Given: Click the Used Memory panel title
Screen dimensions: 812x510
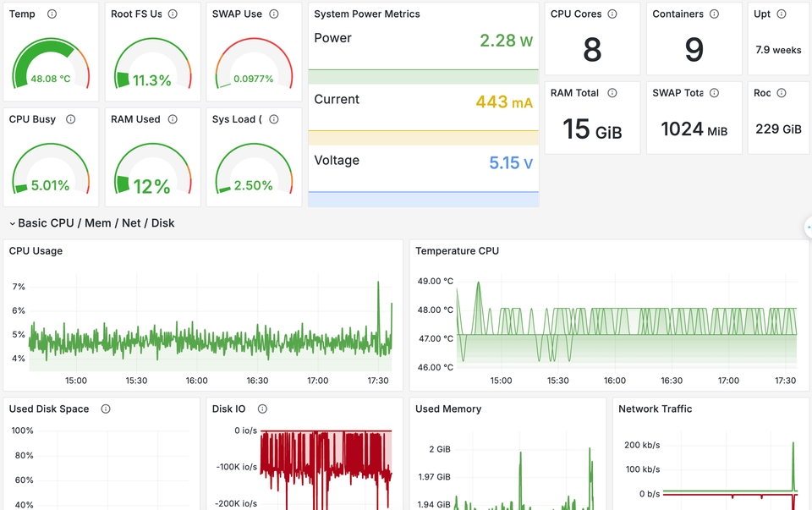Looking at the screenshot, I should pos(448,409).
